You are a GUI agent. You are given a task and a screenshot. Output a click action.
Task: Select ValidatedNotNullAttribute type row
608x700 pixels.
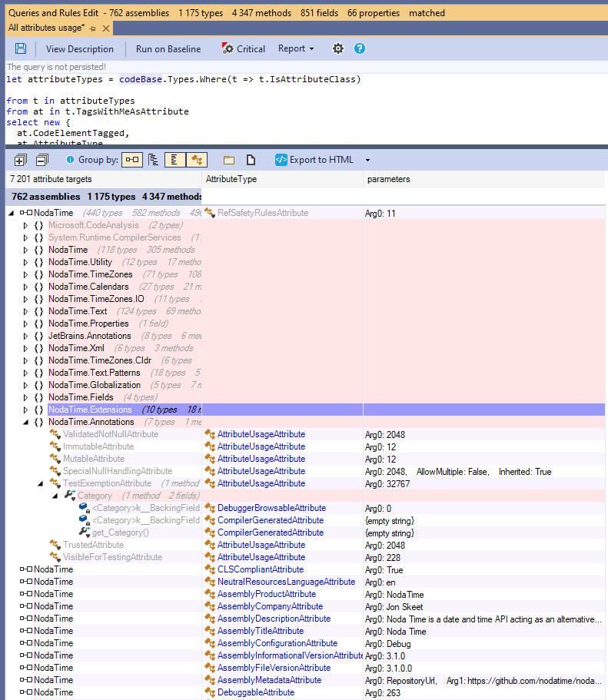tap(111, 434)
